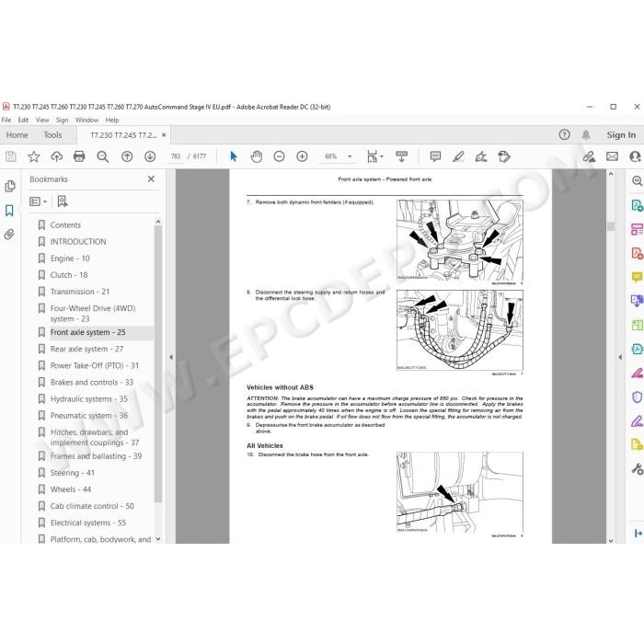Show page thumbnails panel icon
The width and height of the screenshot is (644, 644).
click(10, 186)
